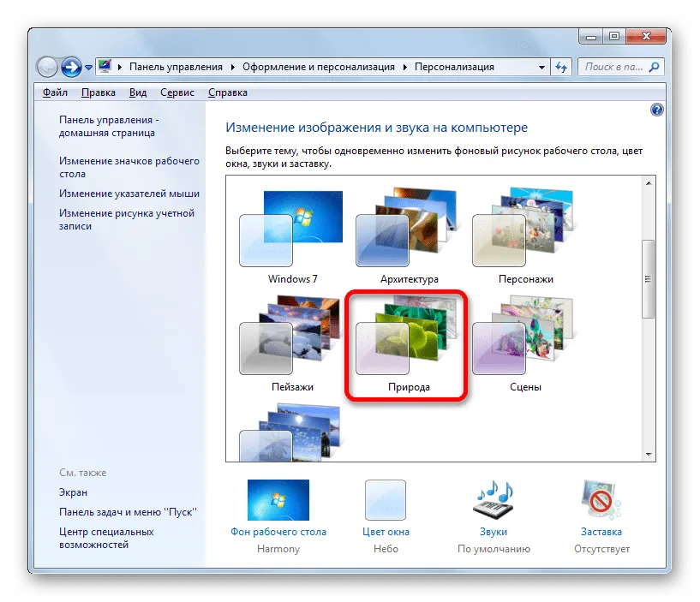
Task: Expand arrow before Панель управления breadcrumb
Action: 120,67
